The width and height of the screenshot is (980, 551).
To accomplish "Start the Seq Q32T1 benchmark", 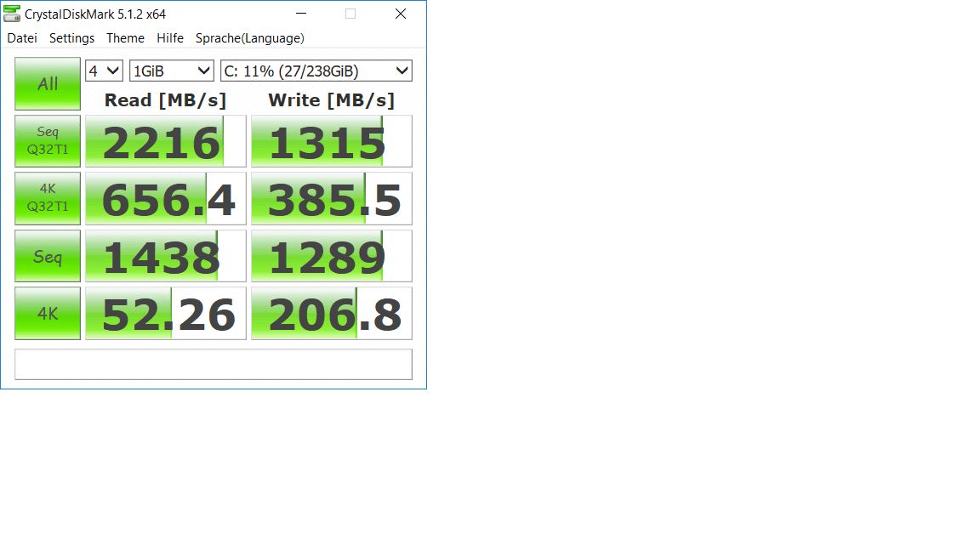I will pos(48,140).
